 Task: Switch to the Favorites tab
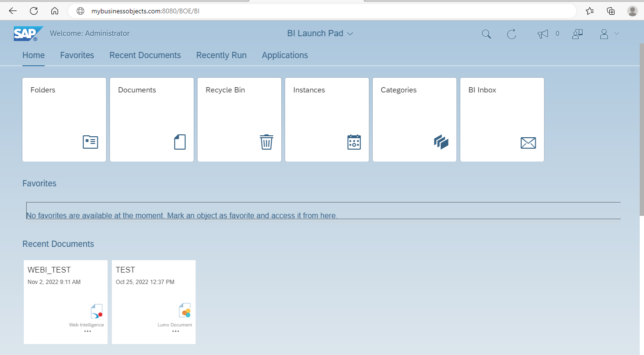[x=77, y=55]
